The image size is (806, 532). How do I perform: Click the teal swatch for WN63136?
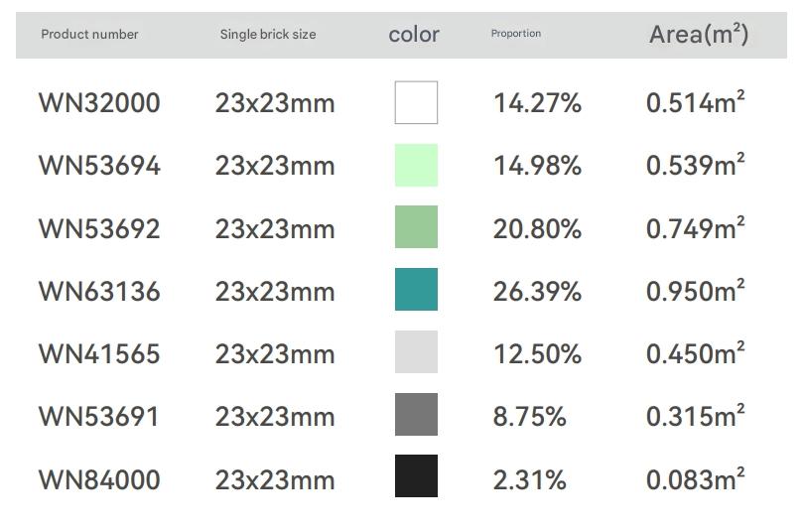416,289
